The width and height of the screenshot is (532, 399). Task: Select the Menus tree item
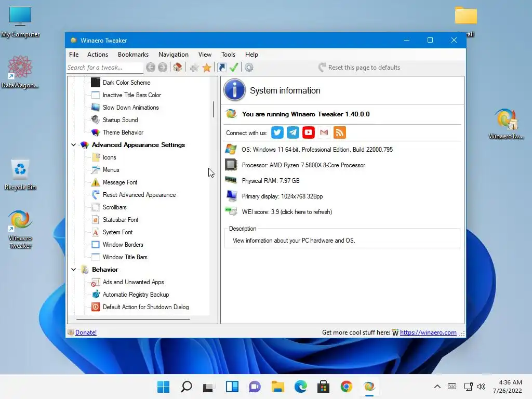(111, 170)
